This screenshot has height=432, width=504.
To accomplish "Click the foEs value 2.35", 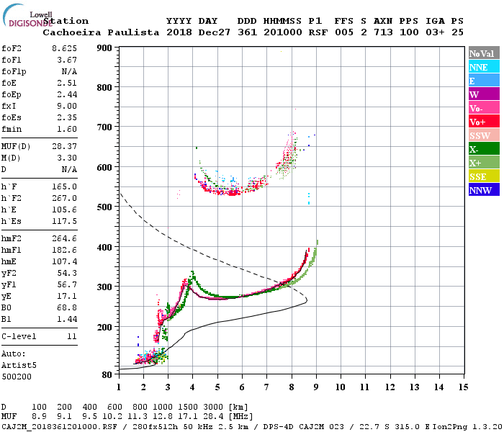I will [67, 117].
